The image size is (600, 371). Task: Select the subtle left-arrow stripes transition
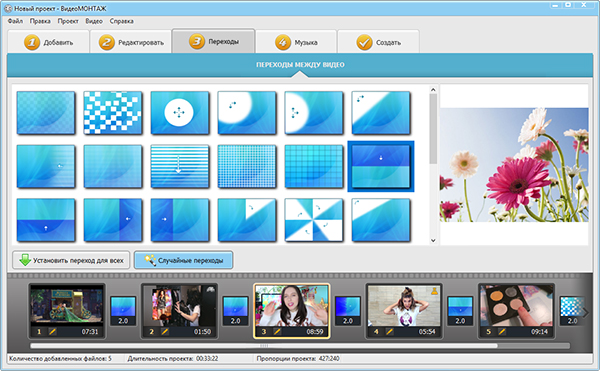pyautogui.click(x=46, y=166)
